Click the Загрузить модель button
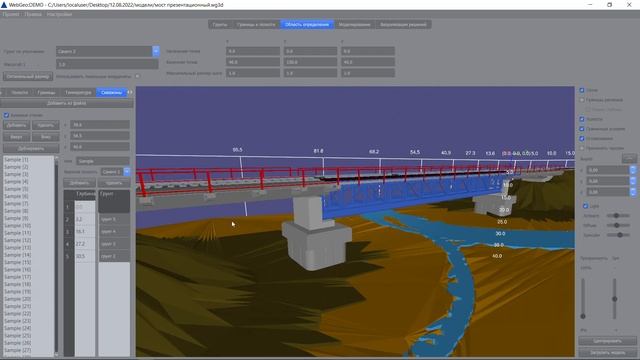 pos(607,353)
